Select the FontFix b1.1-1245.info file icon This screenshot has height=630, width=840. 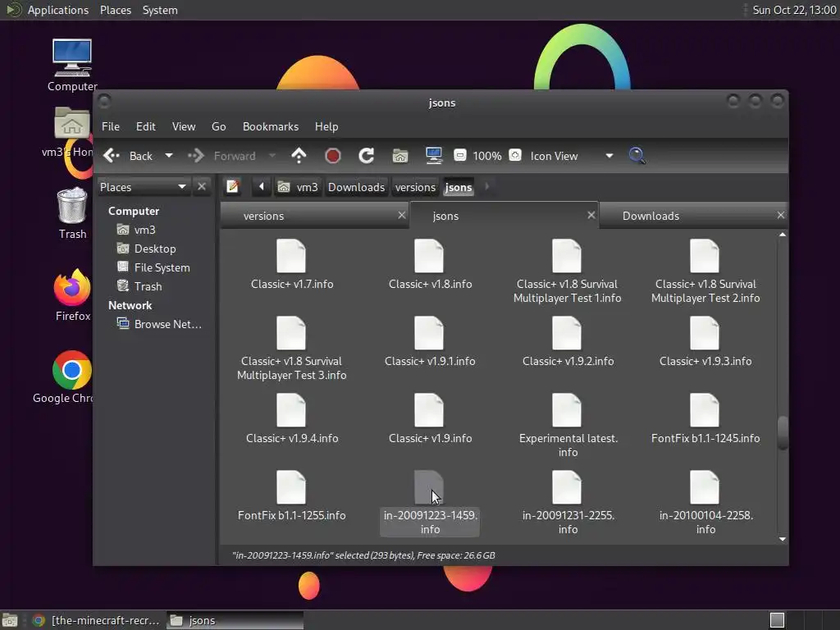coord(705,410)
